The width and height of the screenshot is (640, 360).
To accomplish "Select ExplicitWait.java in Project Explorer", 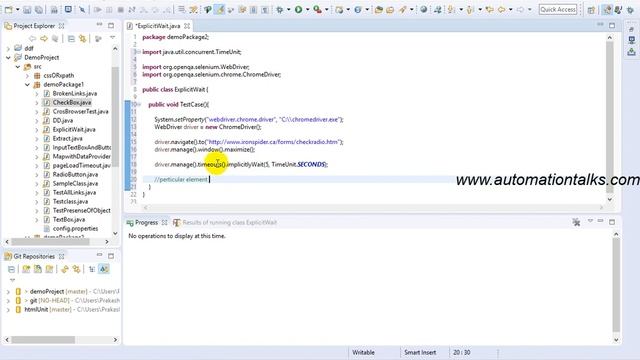I will [x=74, y=129].
